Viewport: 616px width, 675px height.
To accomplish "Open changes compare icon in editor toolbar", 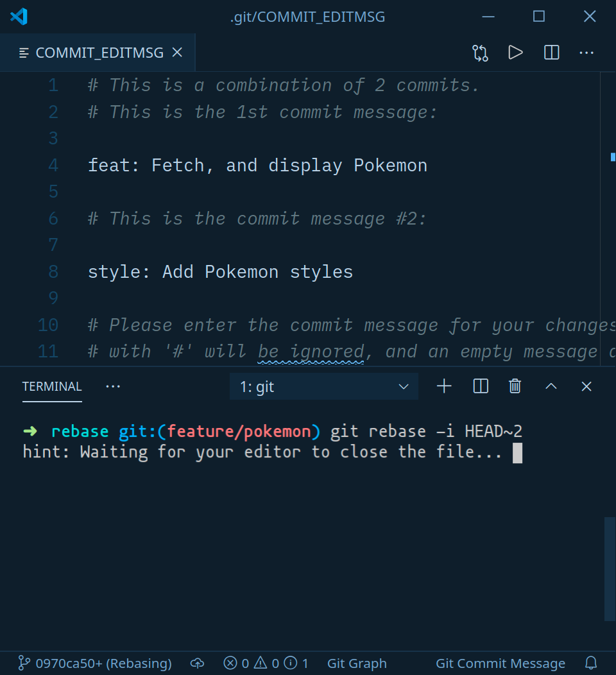I will (x=480, y=53).
